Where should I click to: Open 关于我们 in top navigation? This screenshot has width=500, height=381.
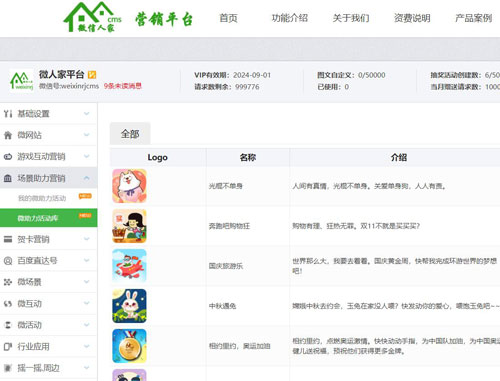[x=351, y=18]
